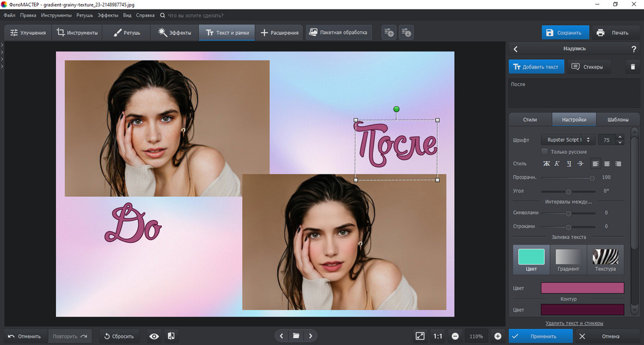Toggle the eye preview of the original
Image resolution: width=644 pixels, height=345 pixels.
coord(154,336)
